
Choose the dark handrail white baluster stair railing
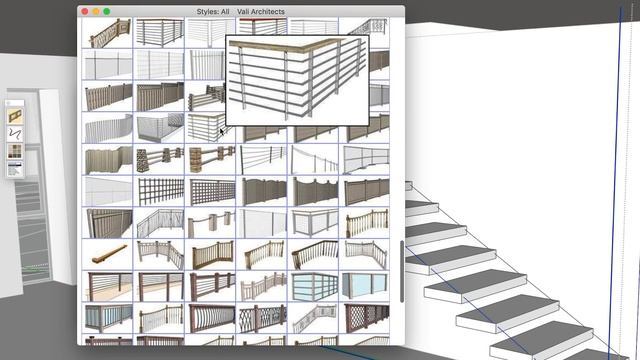(313, 255)
